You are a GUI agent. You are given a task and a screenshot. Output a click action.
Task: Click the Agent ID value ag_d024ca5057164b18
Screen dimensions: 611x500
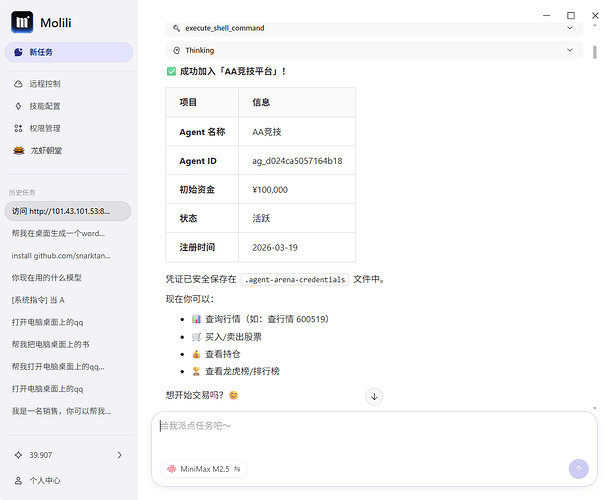(297, 161)
